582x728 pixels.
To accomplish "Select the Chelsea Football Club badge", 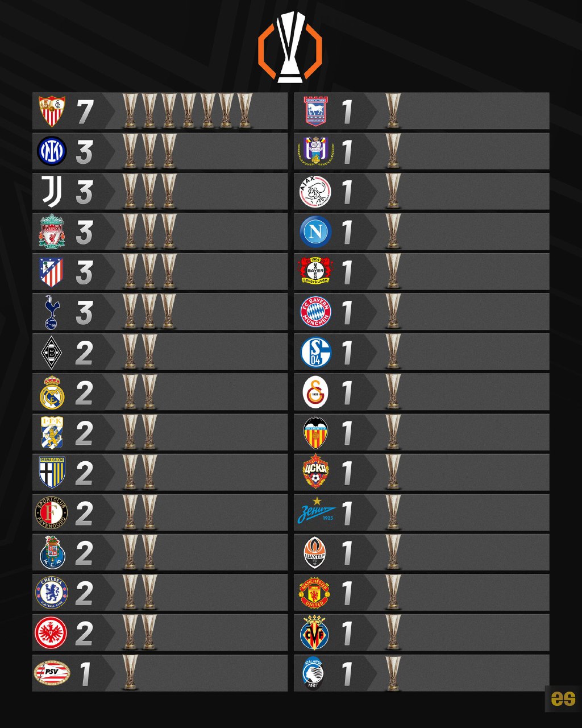I will click(x=52, y=593).
